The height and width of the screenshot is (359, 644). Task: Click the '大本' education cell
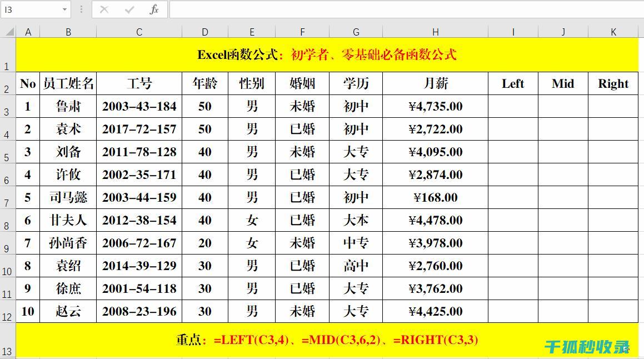pyautogui.click(x=356, y=220)
